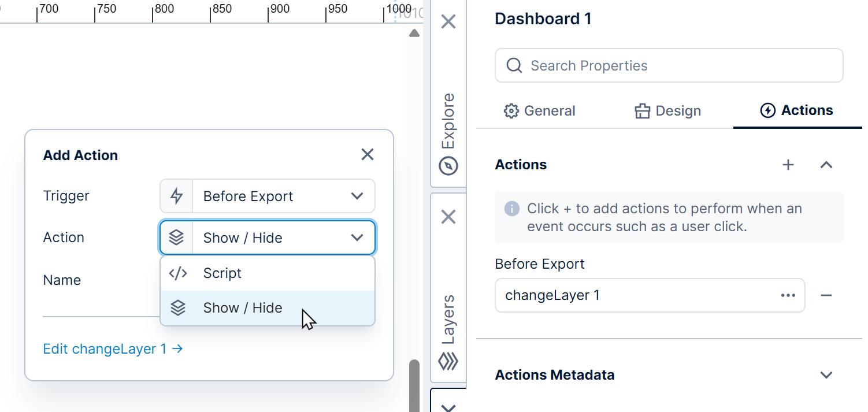Add a new action with the plus icon
This screenshot has height=412, width=868.
tap(788, 165)
